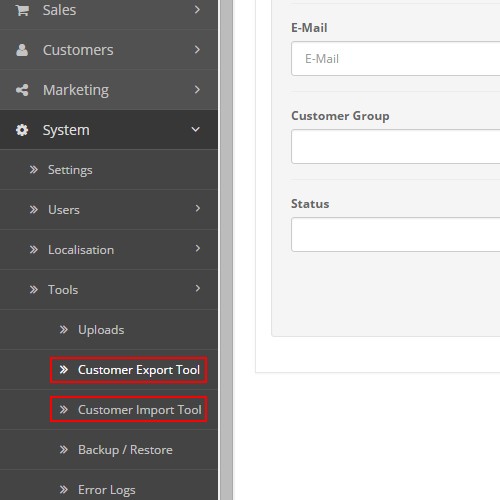Image resolution: width=500 pixels, height=500 pixels.
Task: Open the Customer Group dropdown
Action: [x=396, y=147]
